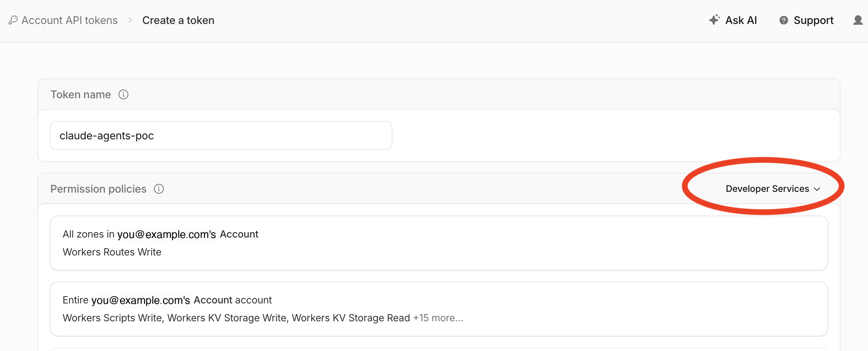Click the Developer Services chevron arrow
This screenshot has height=351, width=868.
pos(817,189)
